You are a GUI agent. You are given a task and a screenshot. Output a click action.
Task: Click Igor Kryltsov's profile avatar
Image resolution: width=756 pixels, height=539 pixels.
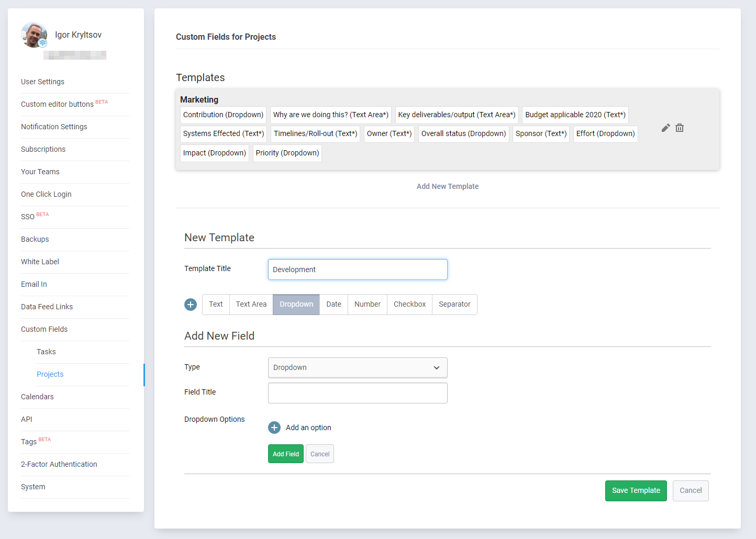coord(34,35)
